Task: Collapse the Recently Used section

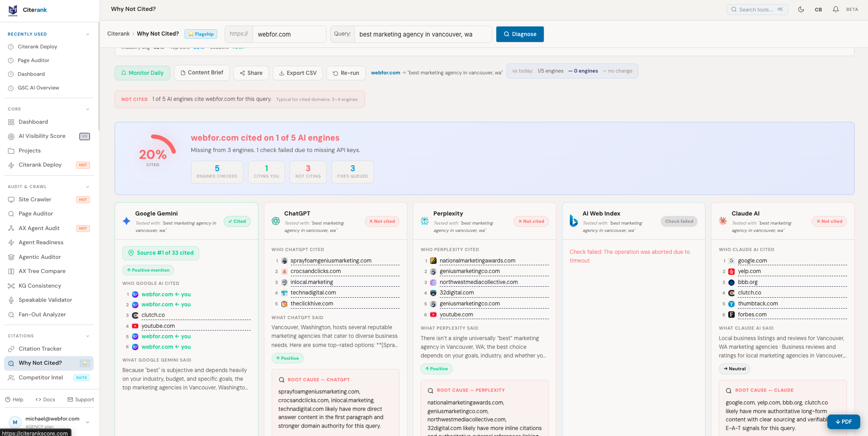Action: click(88, 34)
